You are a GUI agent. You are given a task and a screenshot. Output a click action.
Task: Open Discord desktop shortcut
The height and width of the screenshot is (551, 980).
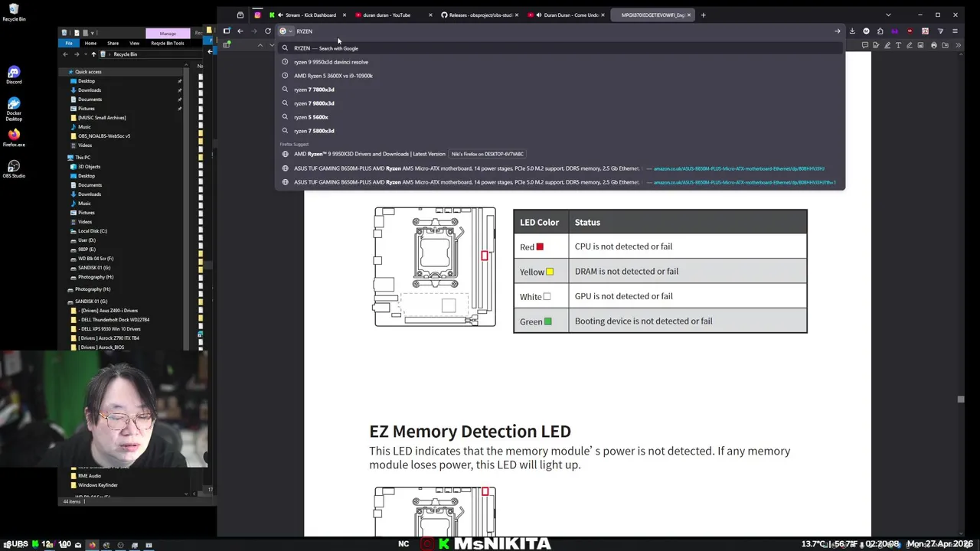click(x=14, y=75)
